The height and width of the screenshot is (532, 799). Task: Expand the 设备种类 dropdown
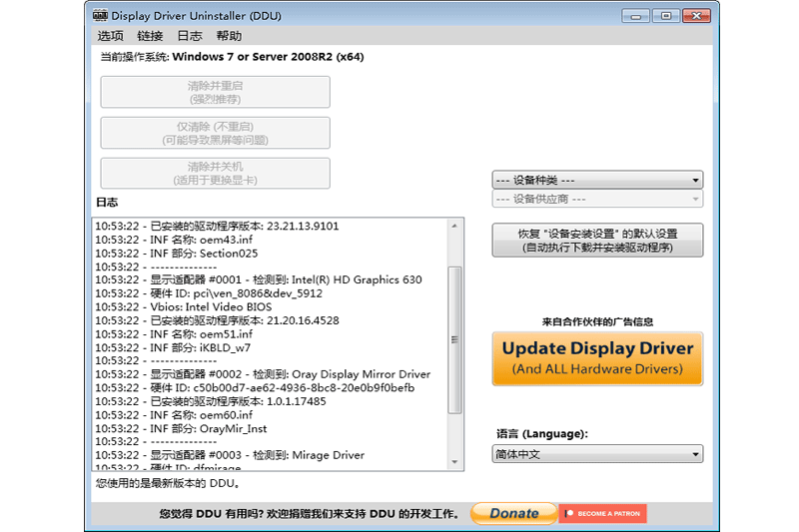click(597, 180)
